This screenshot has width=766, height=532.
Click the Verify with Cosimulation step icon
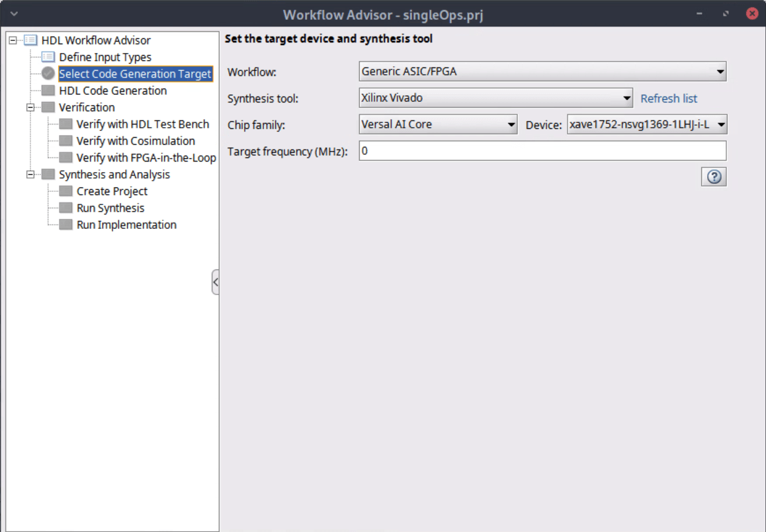coord(65,141)
